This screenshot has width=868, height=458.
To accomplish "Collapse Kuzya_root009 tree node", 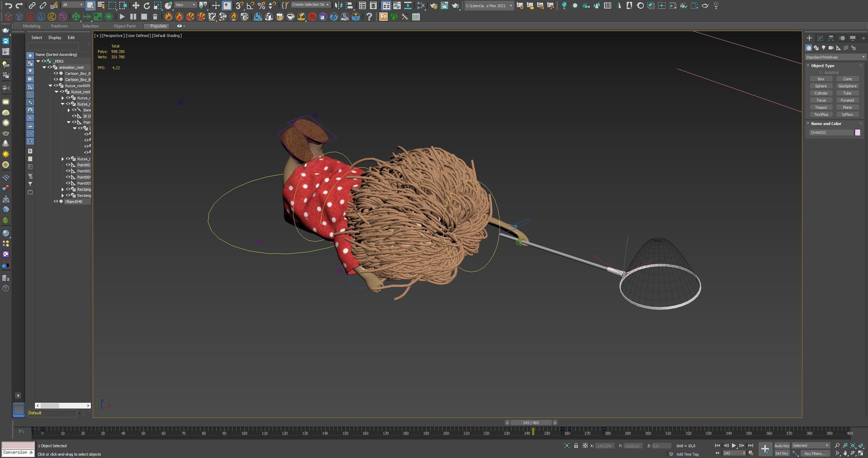I will tap(51, 85).
